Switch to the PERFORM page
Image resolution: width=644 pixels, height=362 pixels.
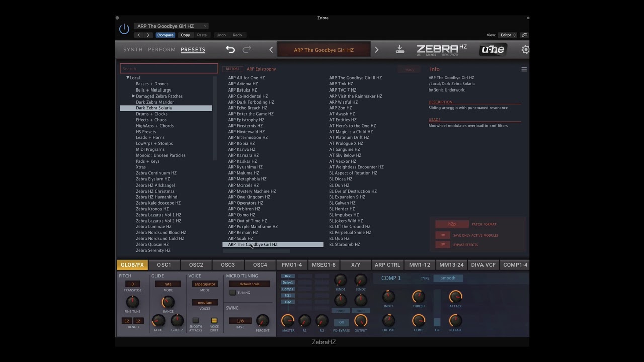pos(162,50)
